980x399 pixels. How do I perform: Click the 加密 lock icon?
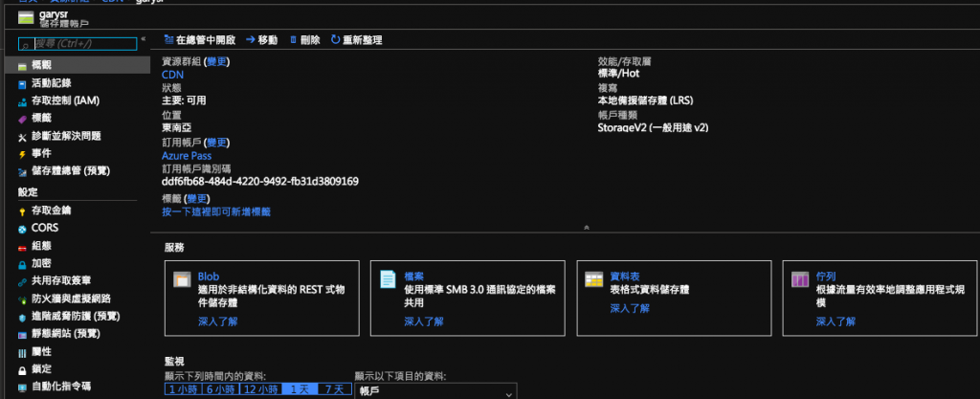[23, 263]
